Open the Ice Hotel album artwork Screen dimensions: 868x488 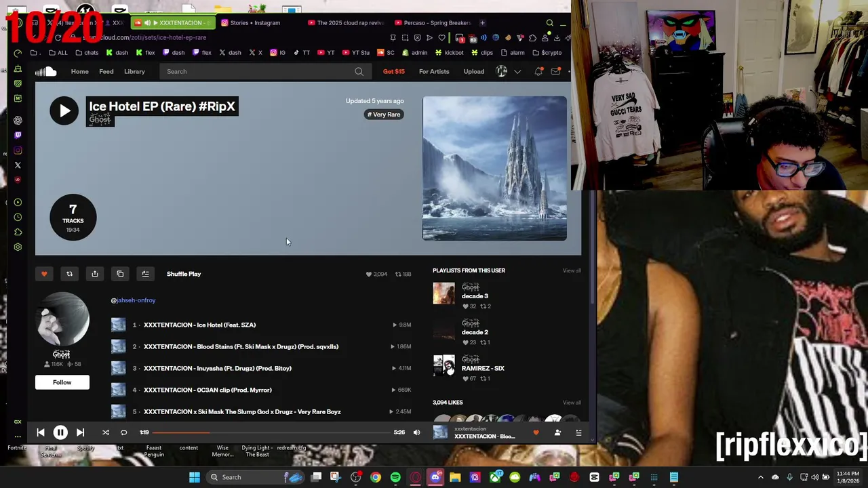point(494,168)
